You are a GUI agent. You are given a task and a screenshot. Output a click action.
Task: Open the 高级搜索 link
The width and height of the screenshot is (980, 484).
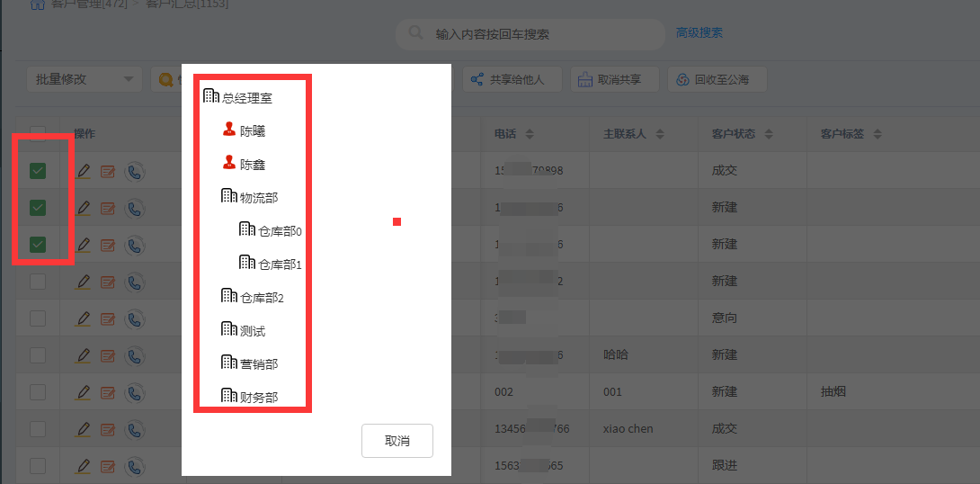[699, 32]
